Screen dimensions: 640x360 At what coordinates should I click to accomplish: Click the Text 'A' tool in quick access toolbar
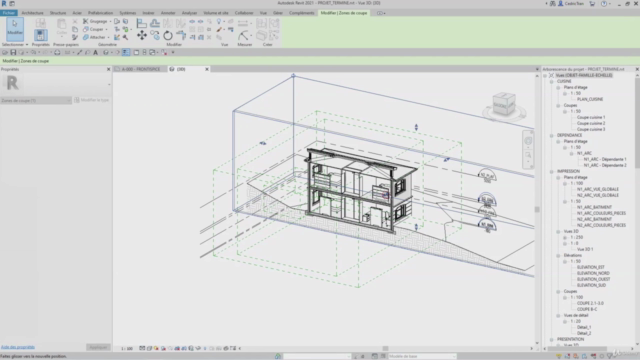(96, 52)
